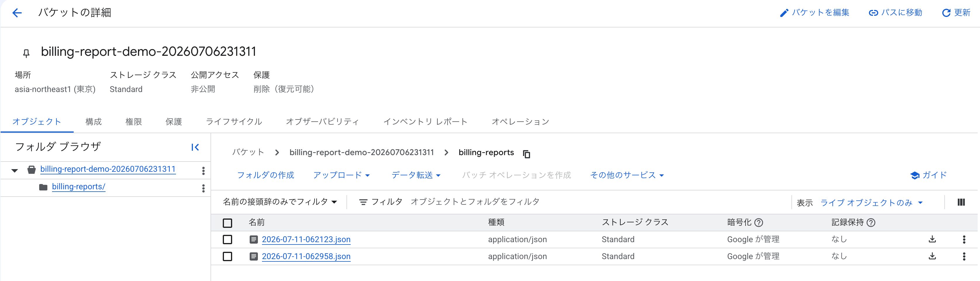Collapse the フォルダ ブラウザ panel
980x281 pixels.
tap(195, 147)
